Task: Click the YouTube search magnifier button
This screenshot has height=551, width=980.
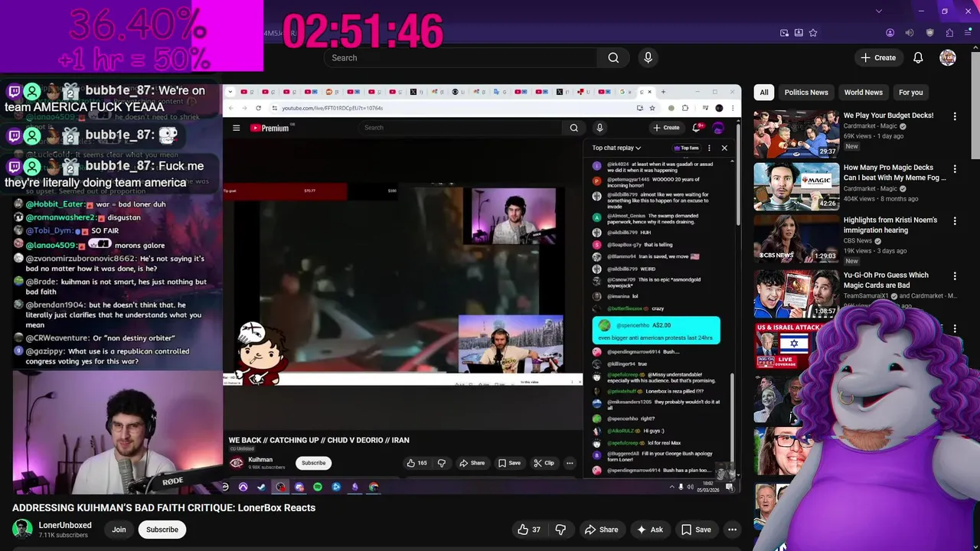Action: click(x=613, y=57)
